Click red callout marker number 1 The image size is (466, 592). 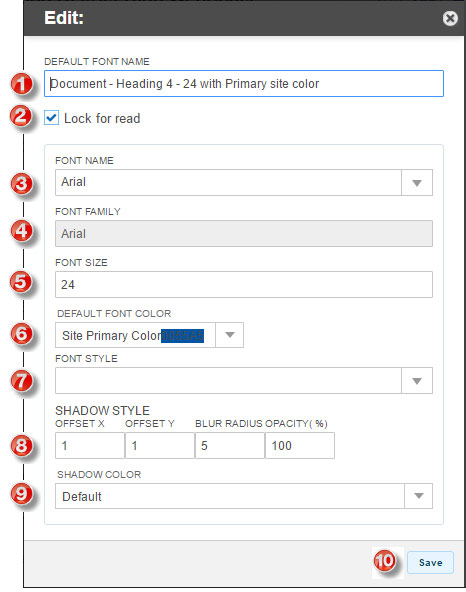point(22,84)
